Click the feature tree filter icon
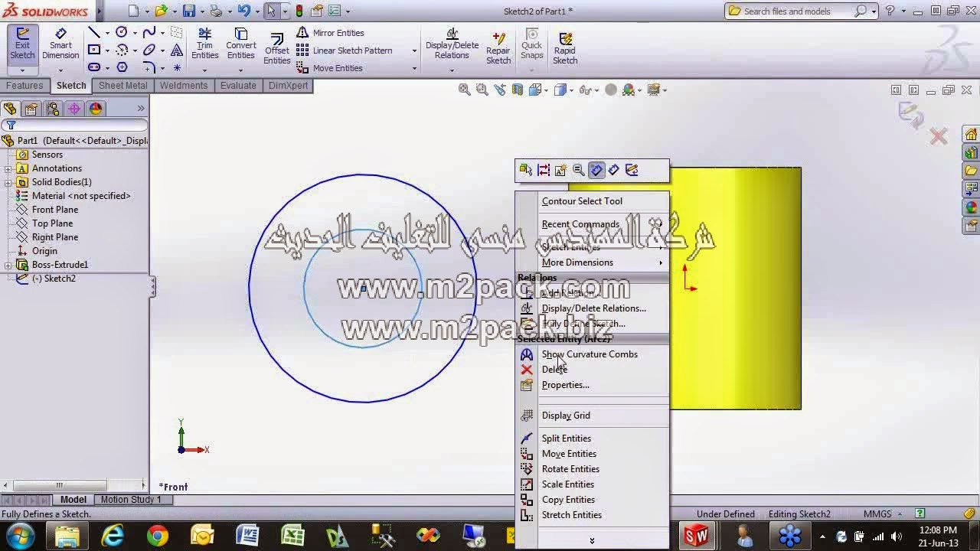The width and height of the screenshot is (980, 551). click(x=10, y=126)
